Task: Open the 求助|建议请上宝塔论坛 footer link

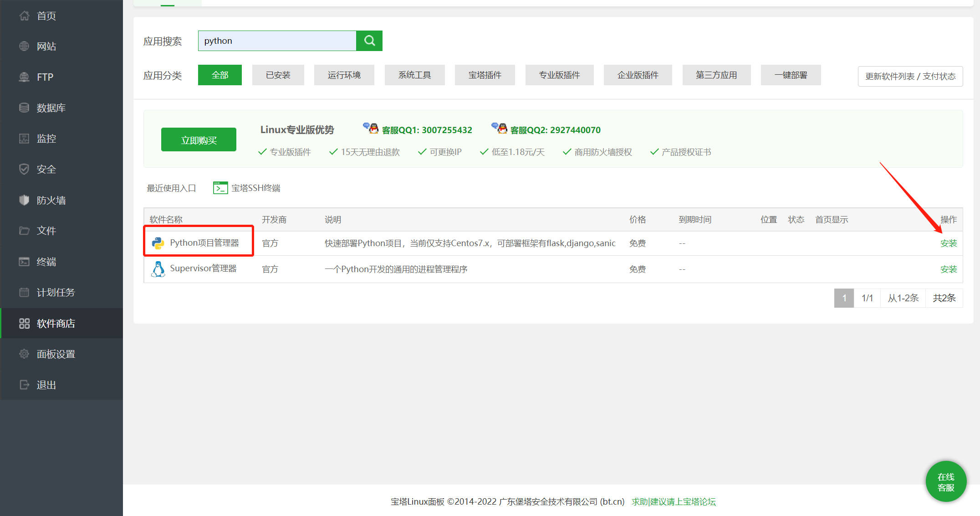Action: (x=674, y=501)
